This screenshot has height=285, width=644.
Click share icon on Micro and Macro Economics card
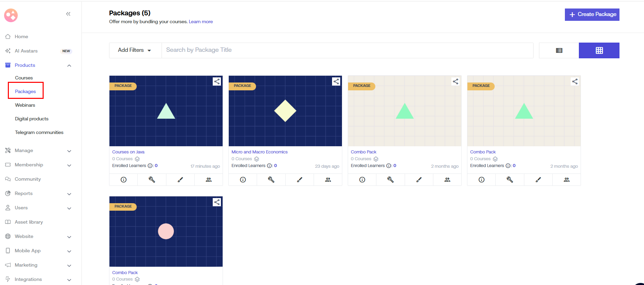click(x=336, y=81)
